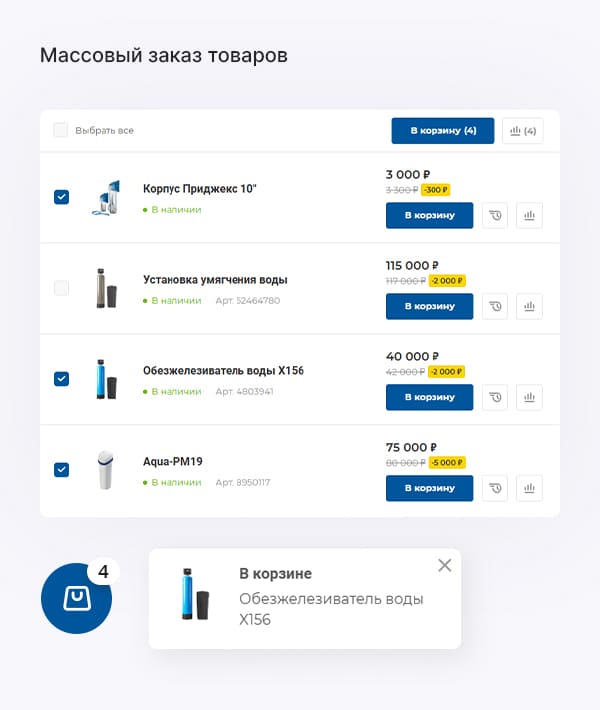The image size is (600, 710).
Task: Click the compare chart icon for Установка умягчения воды
Action: pyautogui.click(x=529, y=306)
